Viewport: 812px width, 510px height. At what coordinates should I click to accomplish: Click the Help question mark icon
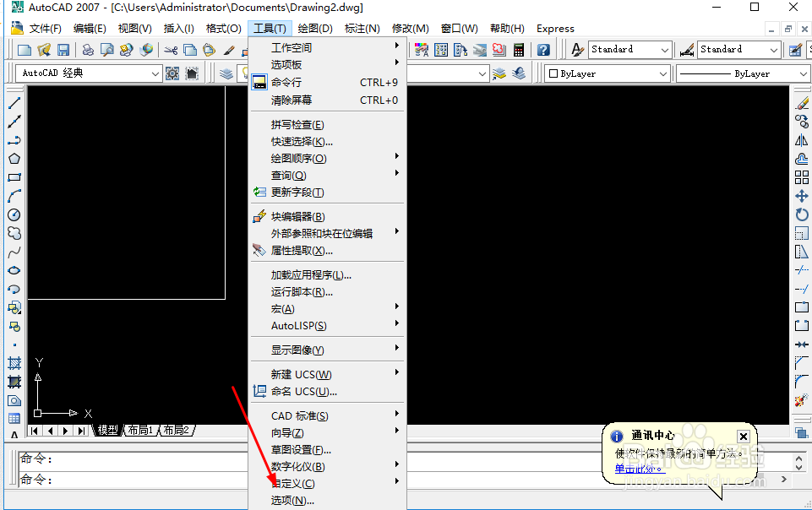(x=543, y=50)
